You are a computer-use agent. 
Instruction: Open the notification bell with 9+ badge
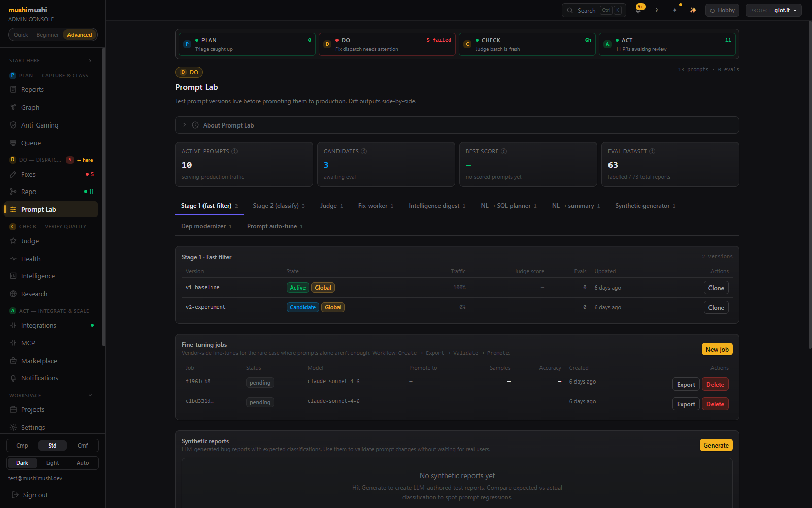639,10
